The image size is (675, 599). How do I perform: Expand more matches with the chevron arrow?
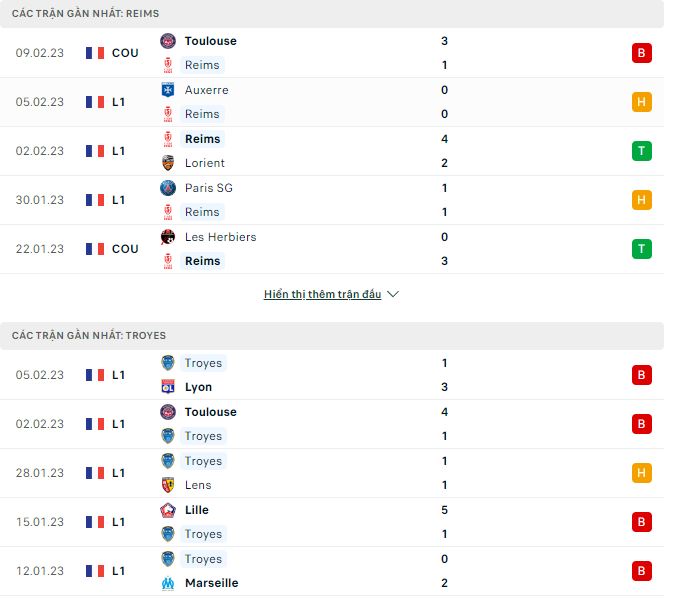tap(393, 295)
